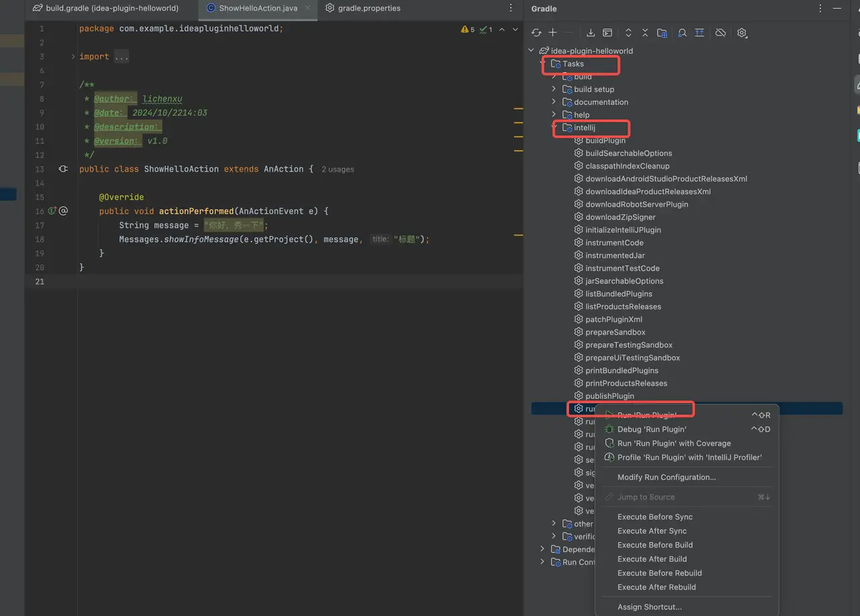Select Execute After Rebuild option
This screenshot has width=860, height=616.
pyautogui.click(x=687, y=587)
